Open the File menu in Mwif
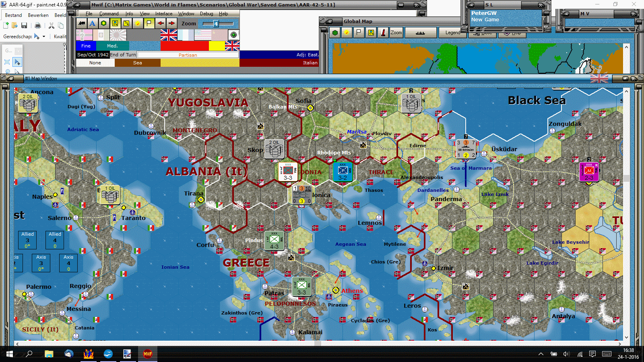 click(x=89, y=14)
